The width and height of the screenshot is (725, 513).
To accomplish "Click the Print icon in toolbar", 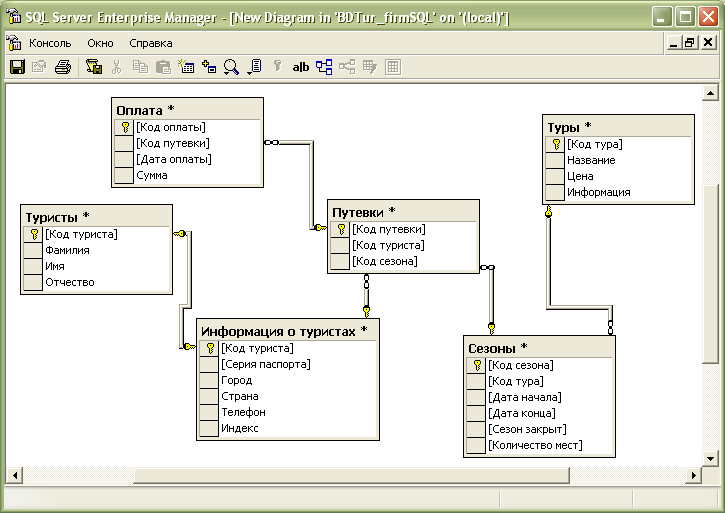I will pos(63,67).
